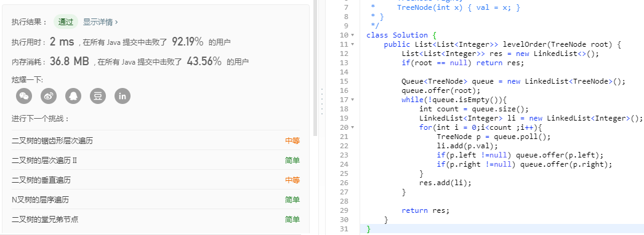The height and width of the screenshot is (235, 644).
Task: Click 'if(root == null) return res;' line
Action: 463,63
